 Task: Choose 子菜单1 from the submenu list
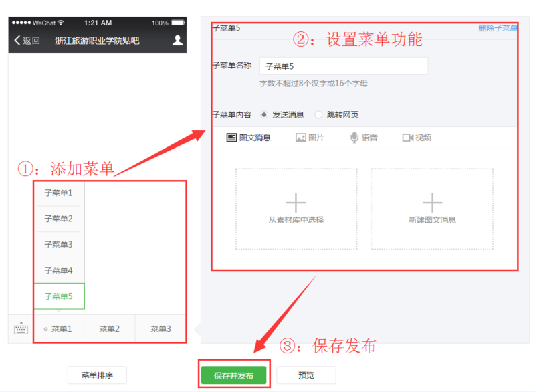59,193
